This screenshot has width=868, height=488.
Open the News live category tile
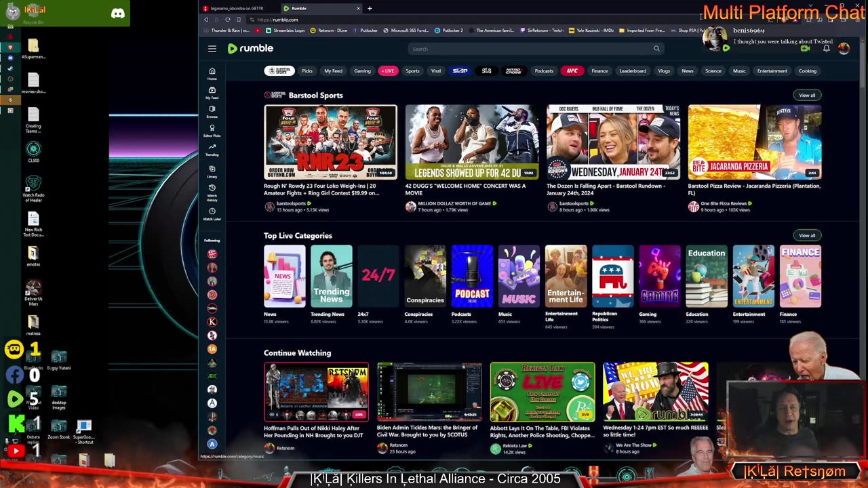coord(284,276)
